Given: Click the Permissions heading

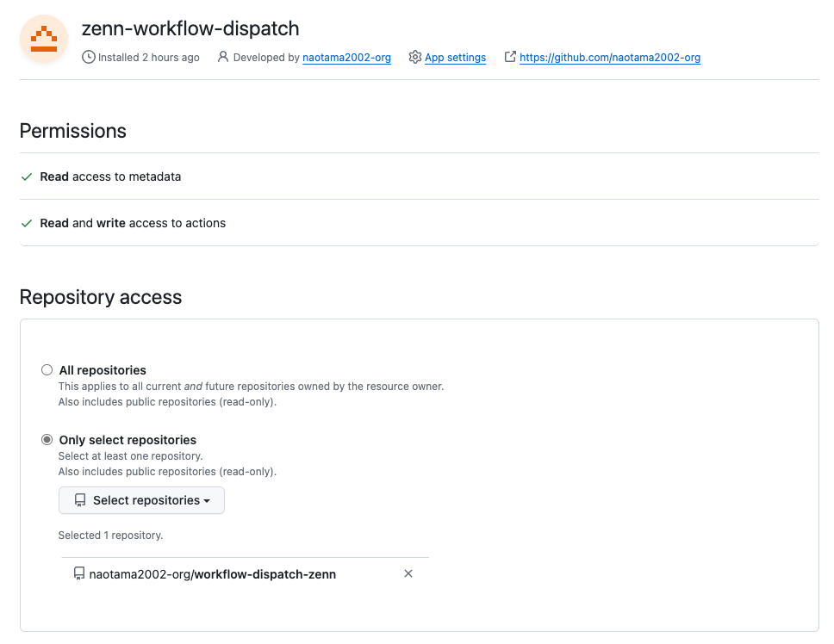Looking at the screenshot, I should coord(73,131).
